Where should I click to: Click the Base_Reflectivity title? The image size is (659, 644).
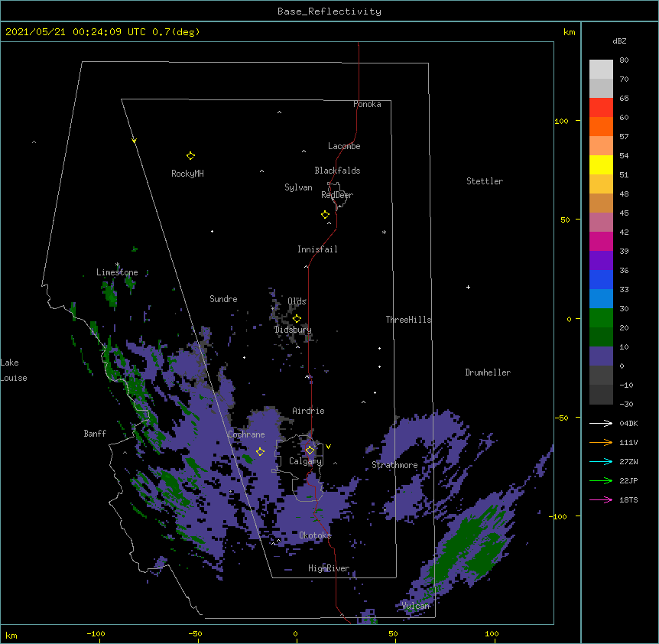[x=329, y=11]
